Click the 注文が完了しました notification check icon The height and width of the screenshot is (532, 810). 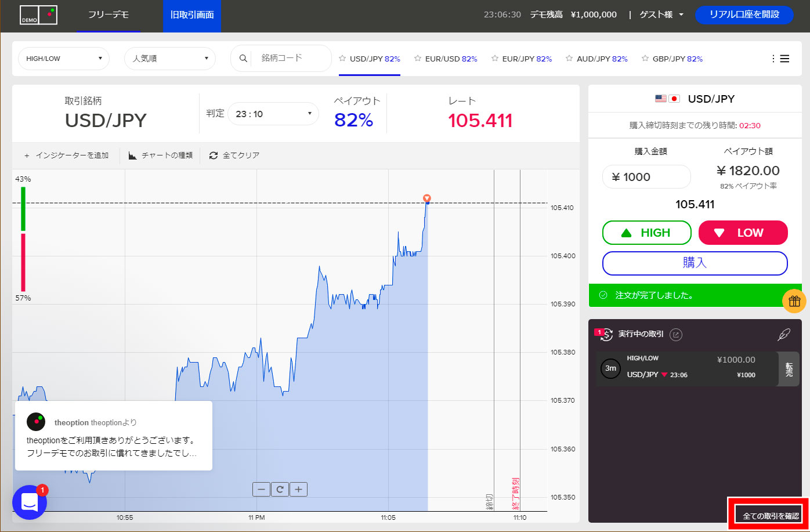(603, 295)
